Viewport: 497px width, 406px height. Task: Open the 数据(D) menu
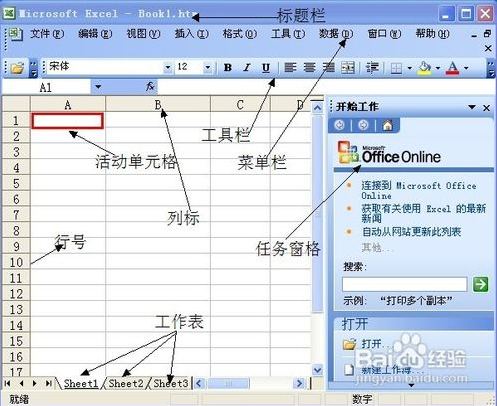point(336,34)
